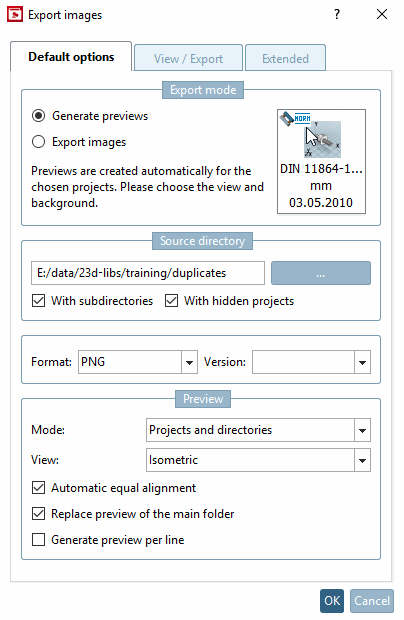This screenshot has width=404, height=620.
Task: Uncheck Replace preview of the main folder
Action: pos(38,514)
